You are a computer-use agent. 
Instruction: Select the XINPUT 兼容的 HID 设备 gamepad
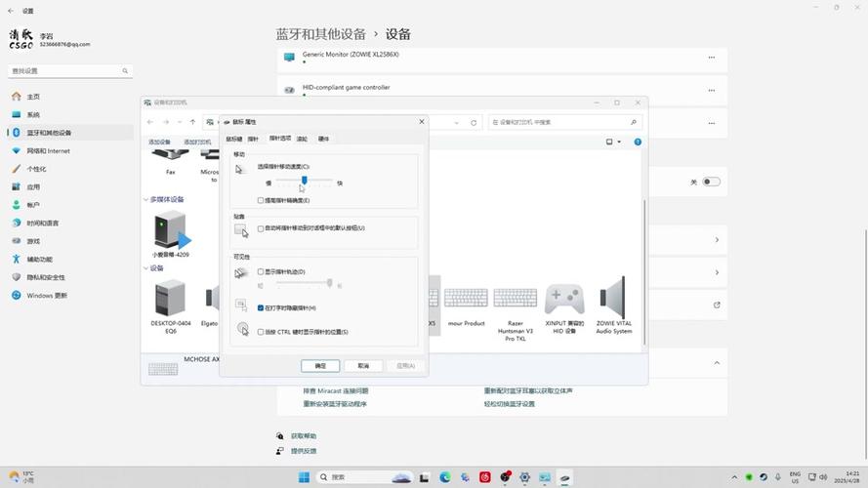[x=564, y=308]
